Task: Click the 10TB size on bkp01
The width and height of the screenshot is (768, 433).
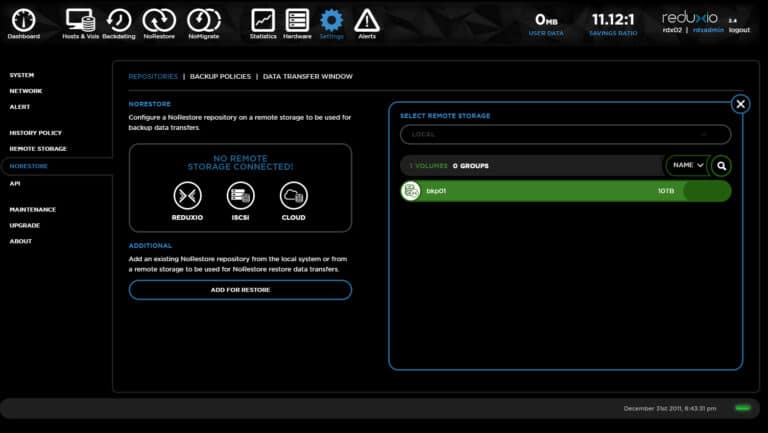Action: click(x=666, y=191)
